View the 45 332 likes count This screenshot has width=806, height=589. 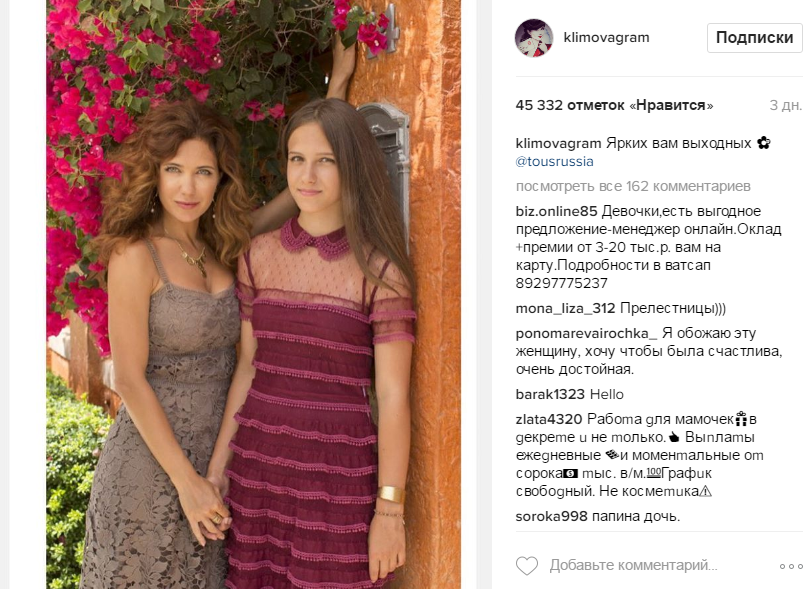point(614,105)
